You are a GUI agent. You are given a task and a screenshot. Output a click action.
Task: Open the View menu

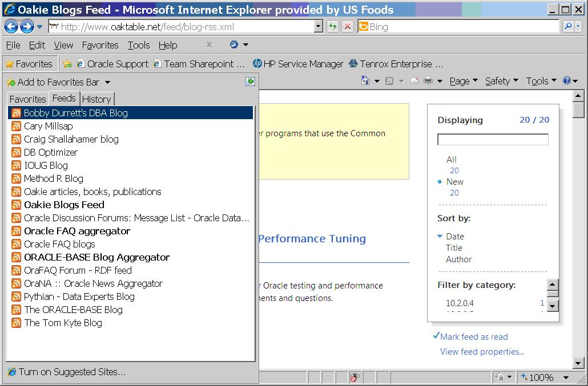click(63, 45)
